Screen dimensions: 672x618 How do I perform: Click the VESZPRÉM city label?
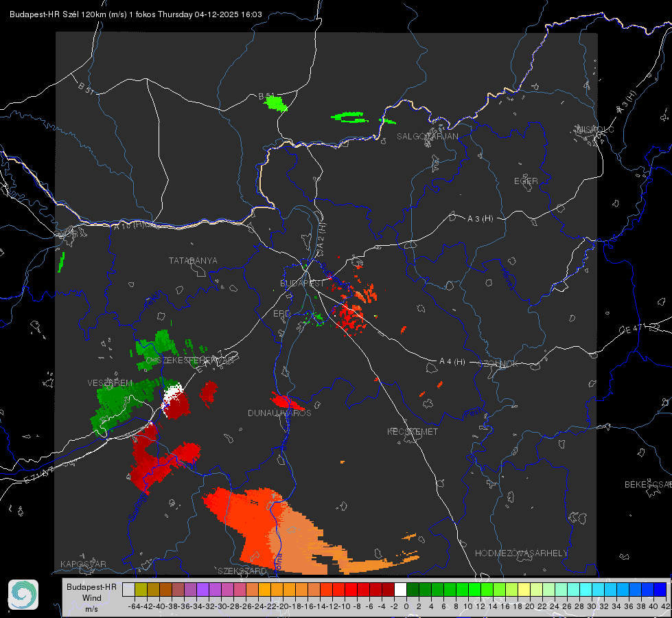coord(110,383)
